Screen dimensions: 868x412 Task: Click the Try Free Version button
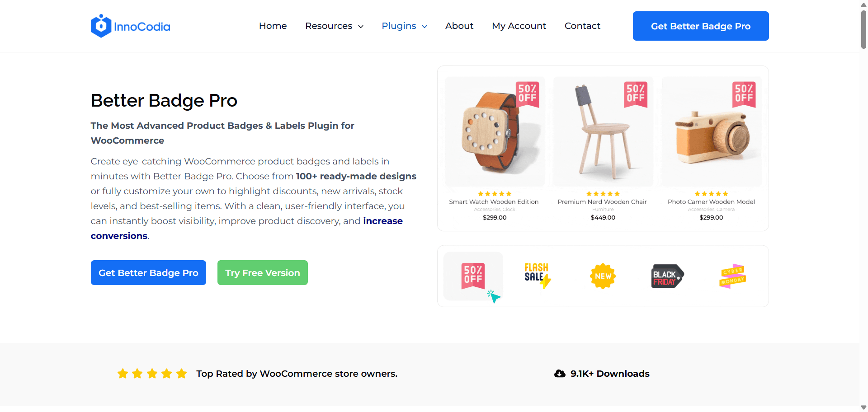pos(263,273)
